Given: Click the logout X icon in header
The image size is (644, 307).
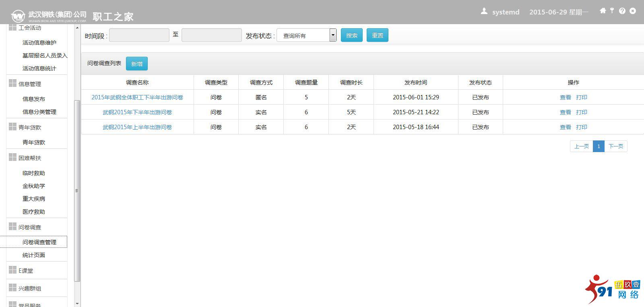Looking at the screenshot, I should 633,11.
